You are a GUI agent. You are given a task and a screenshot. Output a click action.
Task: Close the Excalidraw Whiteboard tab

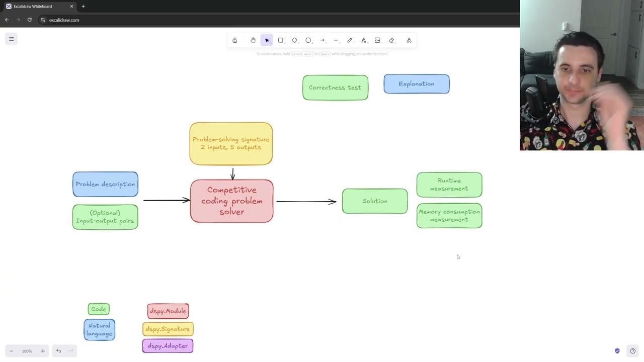71,7
